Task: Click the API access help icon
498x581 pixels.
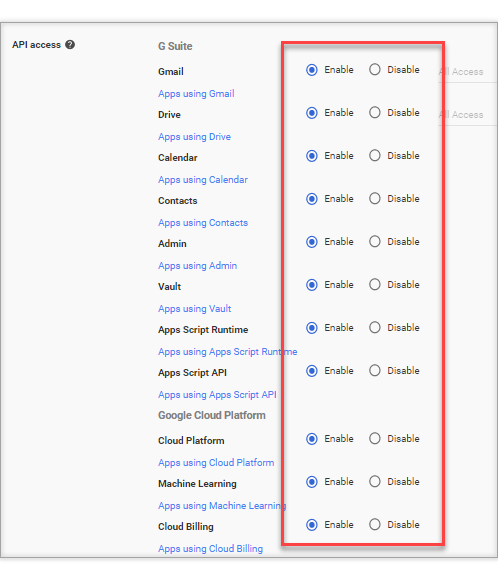Action: [70, 45]
